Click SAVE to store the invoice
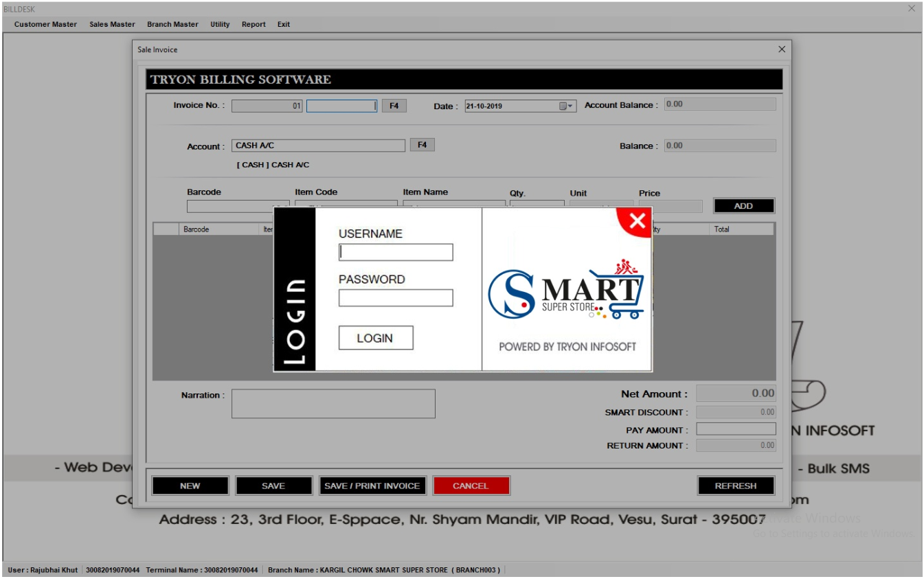This screenshot has width=924, height=579. 274,486
